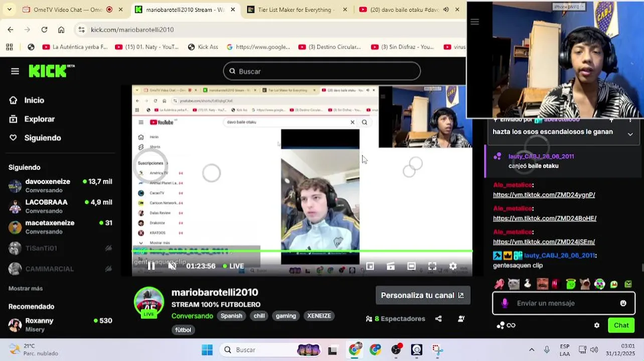The height and width of the screenshot is (361, 644).
Task: Show hidden tray icons chevron
Action: 532,350
